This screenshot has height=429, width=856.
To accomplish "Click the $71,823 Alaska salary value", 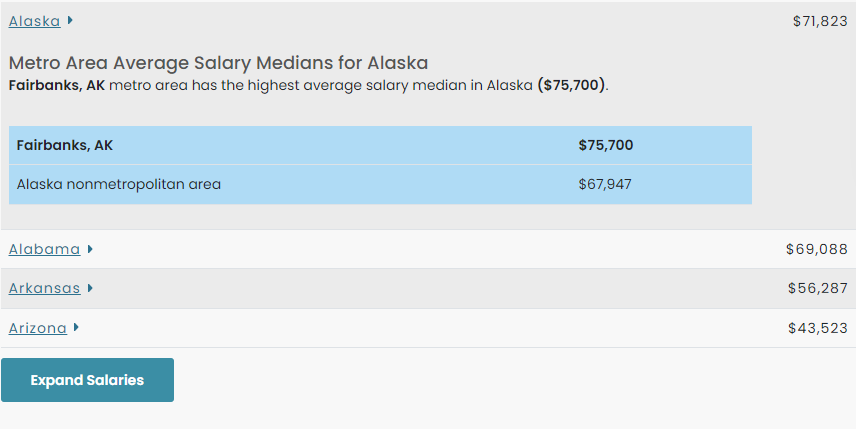I will (820, 21).
